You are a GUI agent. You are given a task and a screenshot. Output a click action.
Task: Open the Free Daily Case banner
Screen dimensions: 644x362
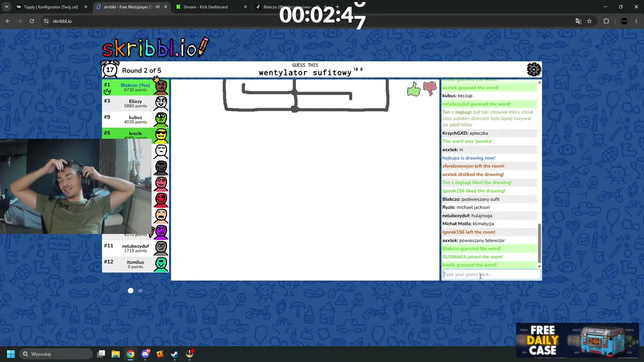pyautogui.click(x=577, y=340)
